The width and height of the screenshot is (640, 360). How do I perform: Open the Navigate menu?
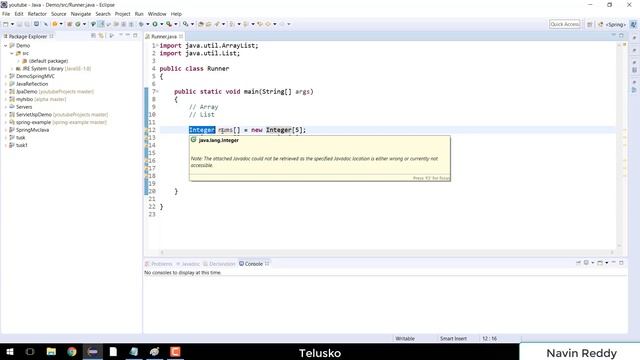click(x=81, y=14)
